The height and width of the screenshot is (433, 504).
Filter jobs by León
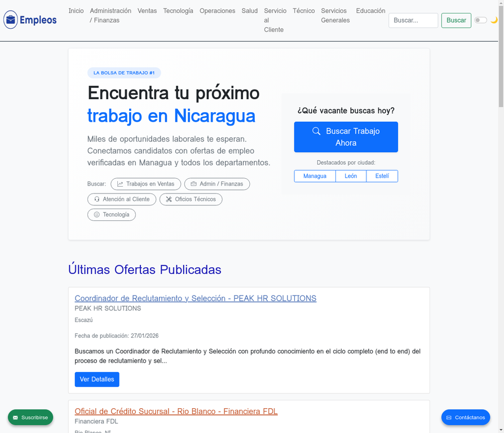[351, 176]
